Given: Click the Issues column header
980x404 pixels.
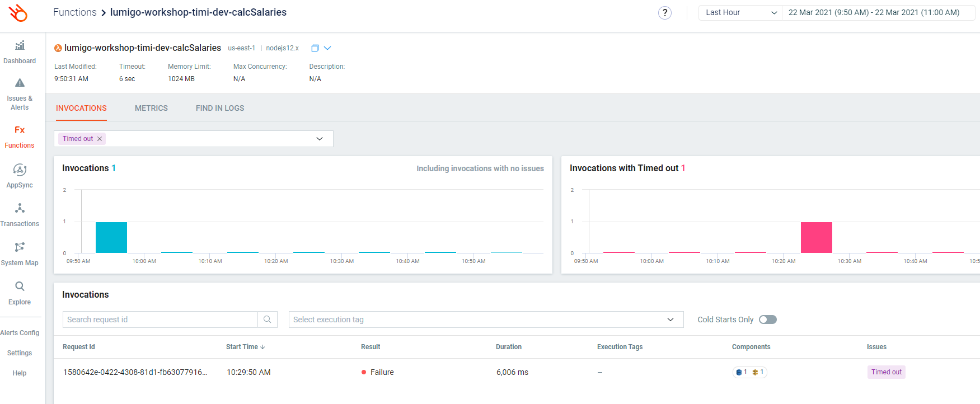Looking at the screenshot, I should [x=876, y=347].
